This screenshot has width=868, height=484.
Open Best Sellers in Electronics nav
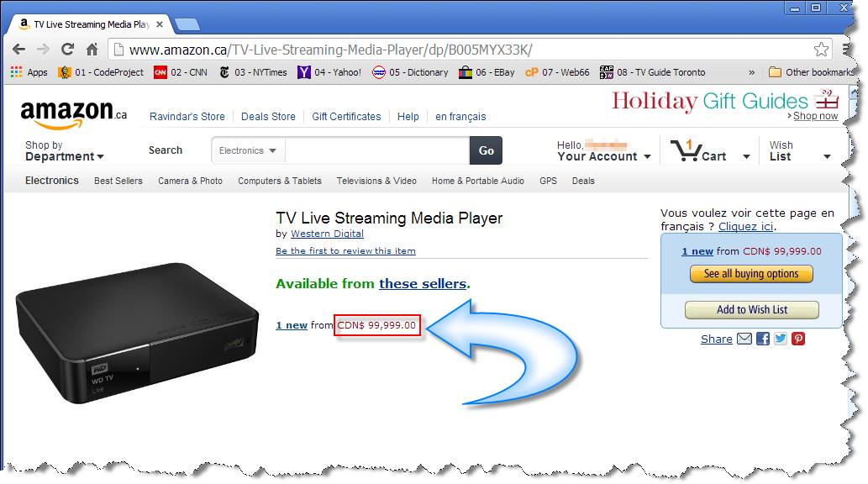click(118, 181)
